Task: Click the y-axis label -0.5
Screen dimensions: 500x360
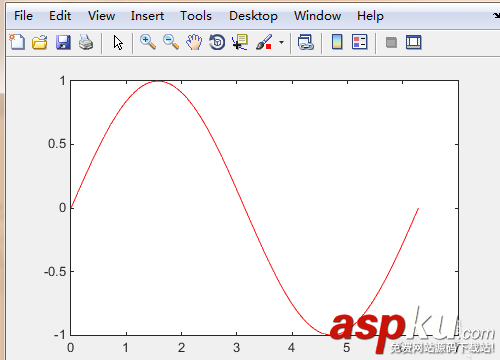Action: click(x=55, y=272)
